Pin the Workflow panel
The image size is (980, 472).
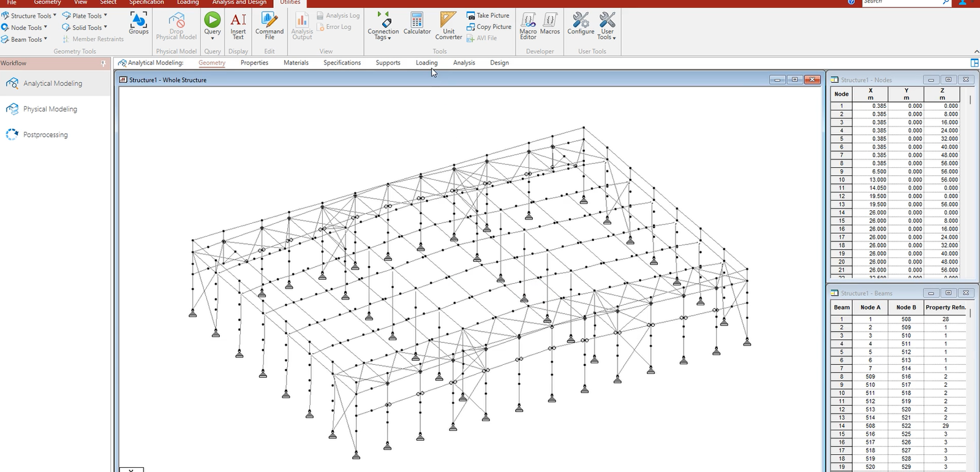coord(103,63)
